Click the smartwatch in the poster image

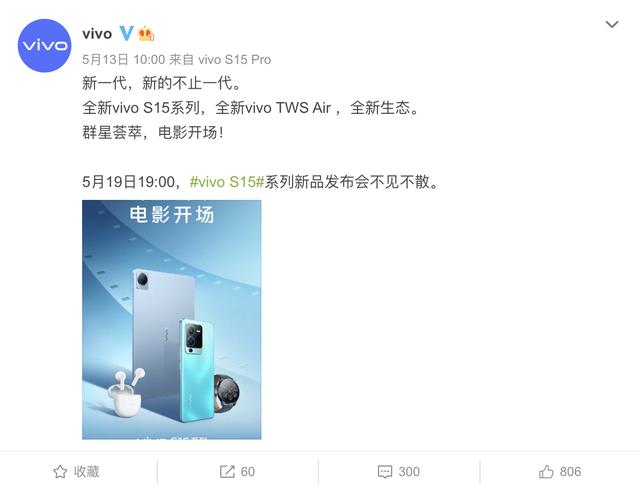pos(226,393)
